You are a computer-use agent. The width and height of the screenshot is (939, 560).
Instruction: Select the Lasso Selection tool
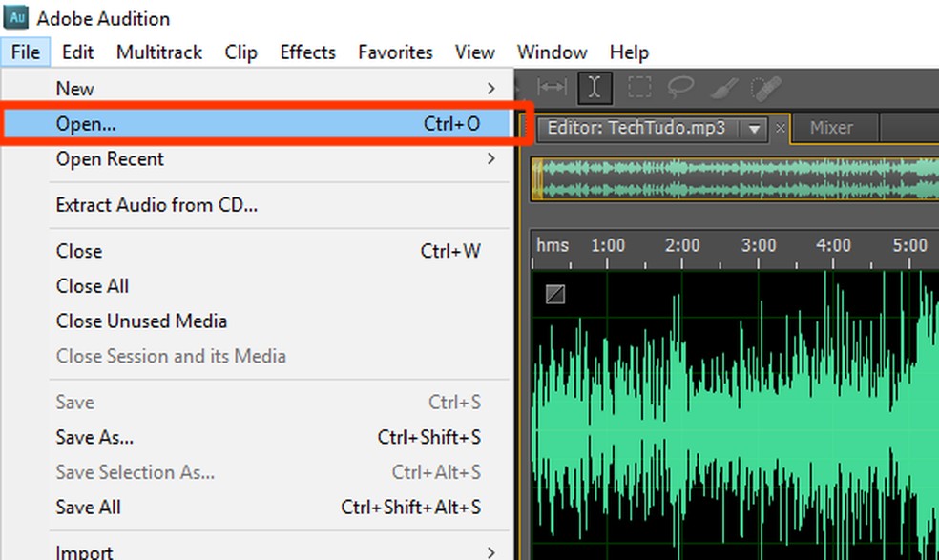[680, 88]
